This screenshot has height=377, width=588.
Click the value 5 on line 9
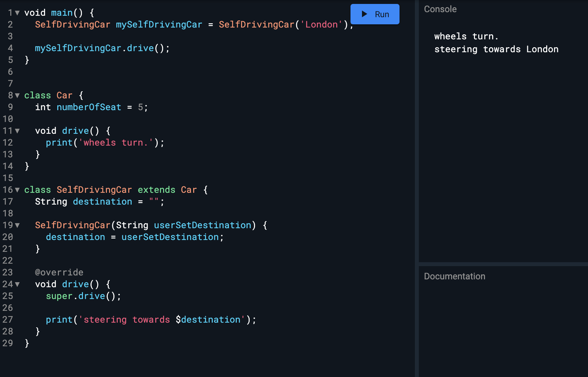pyautogui.click(x=141, y=107)
